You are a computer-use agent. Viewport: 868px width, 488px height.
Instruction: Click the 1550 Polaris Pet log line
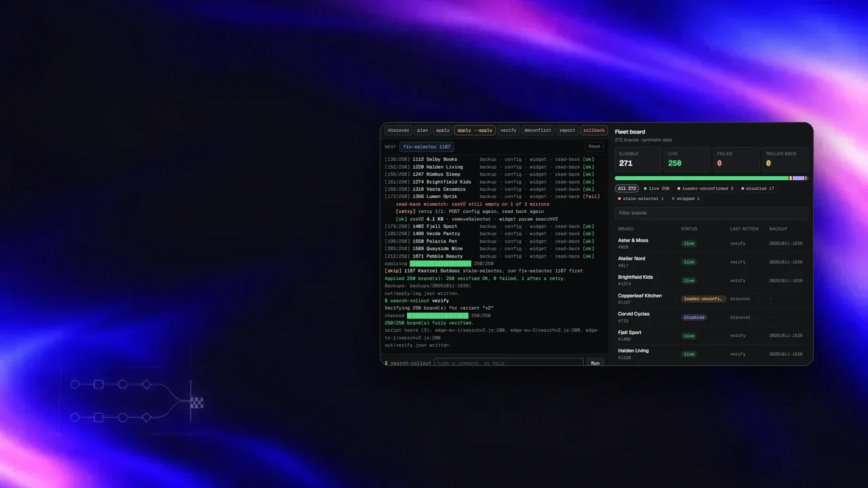[489, 241]
